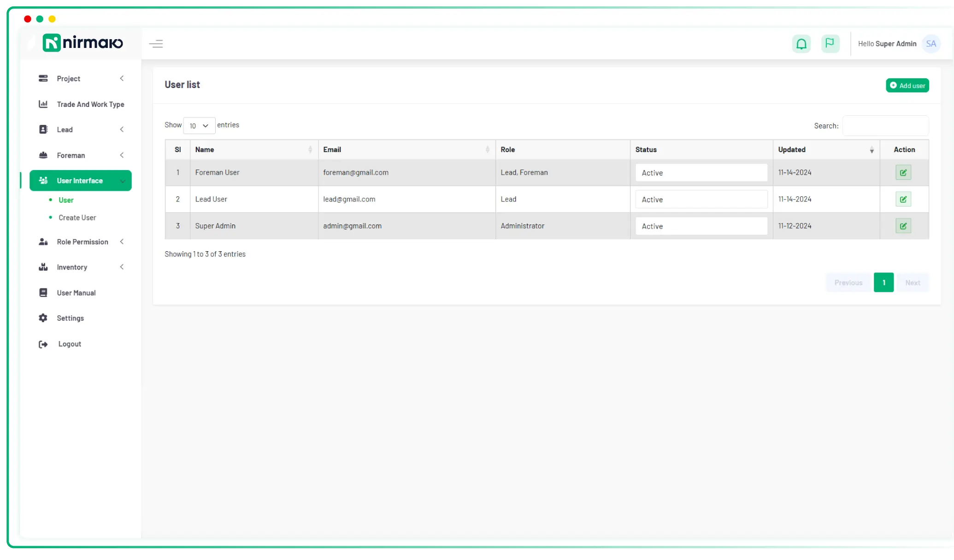The image size is (954, 560).
Task: Select the Trade And Work Type sidebar icon
Action: pyautogui.click(x=43, y=104)
